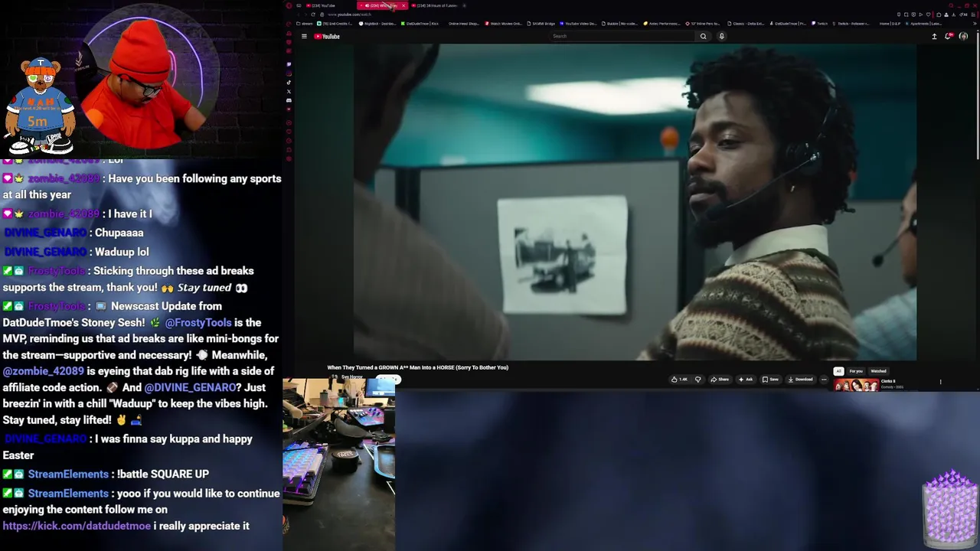Expand the bookmarks overflow chevron
Viewport: 980px width, 551px height.
975,24
